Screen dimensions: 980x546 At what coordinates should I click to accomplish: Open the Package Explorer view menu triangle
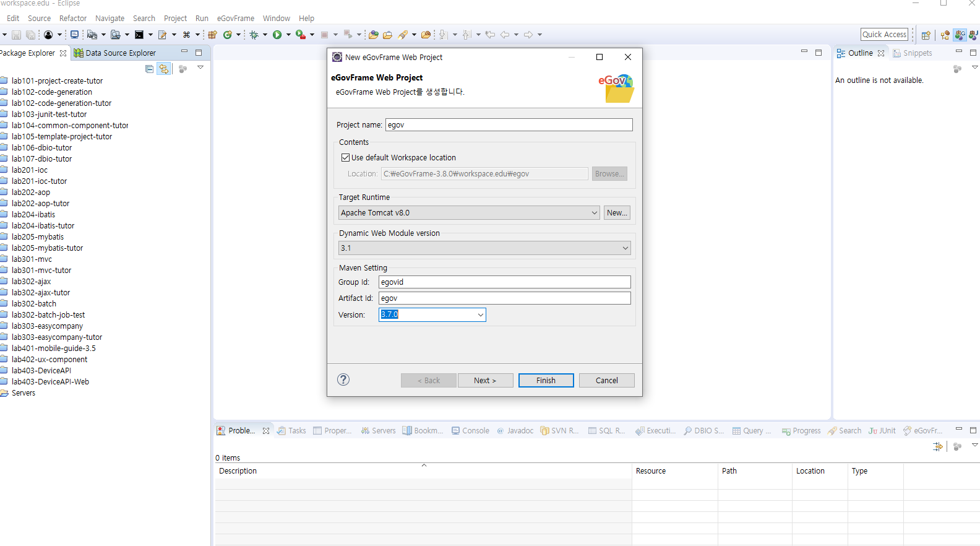click(200, 67)
